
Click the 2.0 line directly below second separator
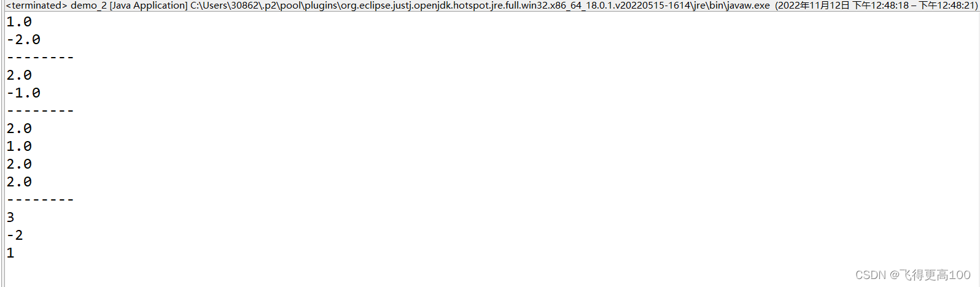[19, 128]
